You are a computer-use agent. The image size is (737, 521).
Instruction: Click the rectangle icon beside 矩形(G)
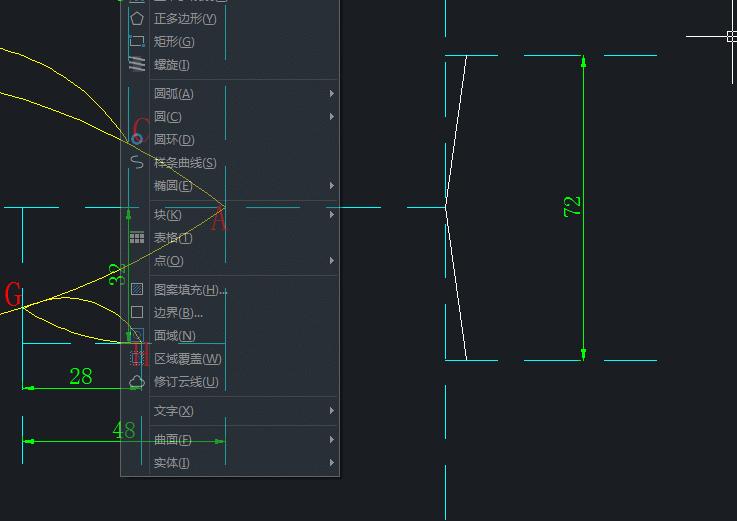(137, 41)
